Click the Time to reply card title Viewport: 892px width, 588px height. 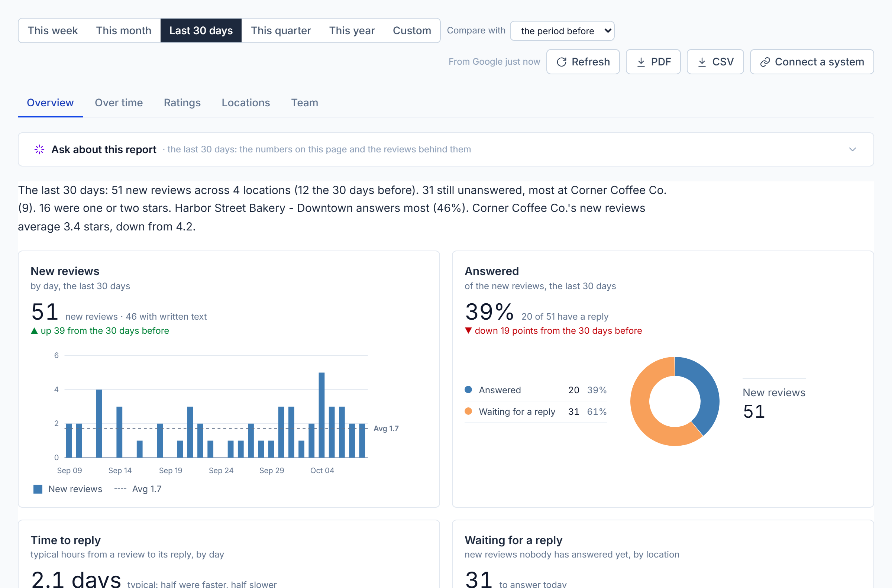click(66, 540)
